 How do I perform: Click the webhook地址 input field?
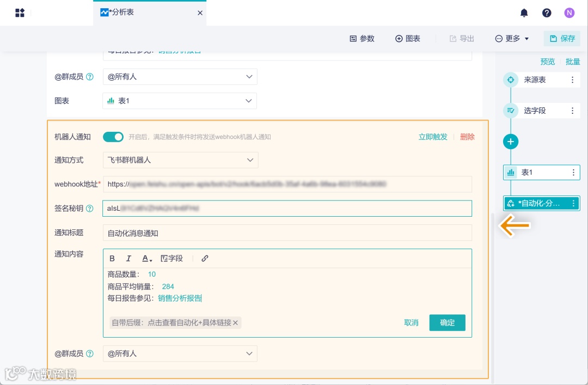pyautogui.click(x=287, y=184)
